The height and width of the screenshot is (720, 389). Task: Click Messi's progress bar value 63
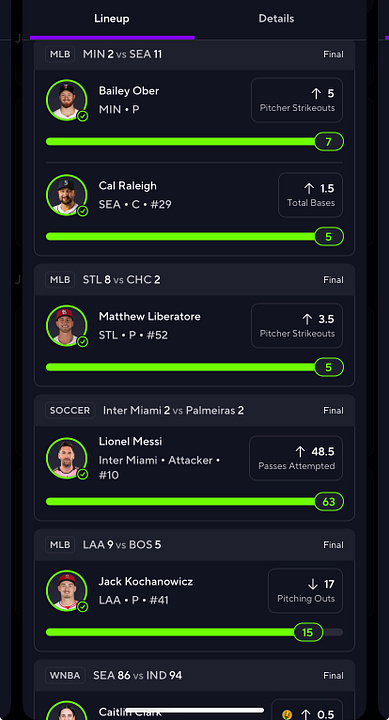pyautogui.click(x=329, y=501)
